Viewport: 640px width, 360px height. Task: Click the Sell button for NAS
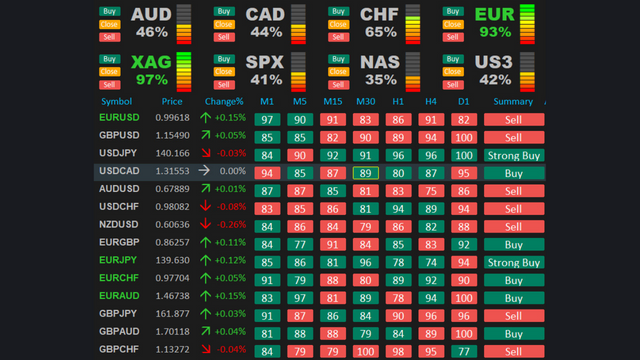coord(338,85)
